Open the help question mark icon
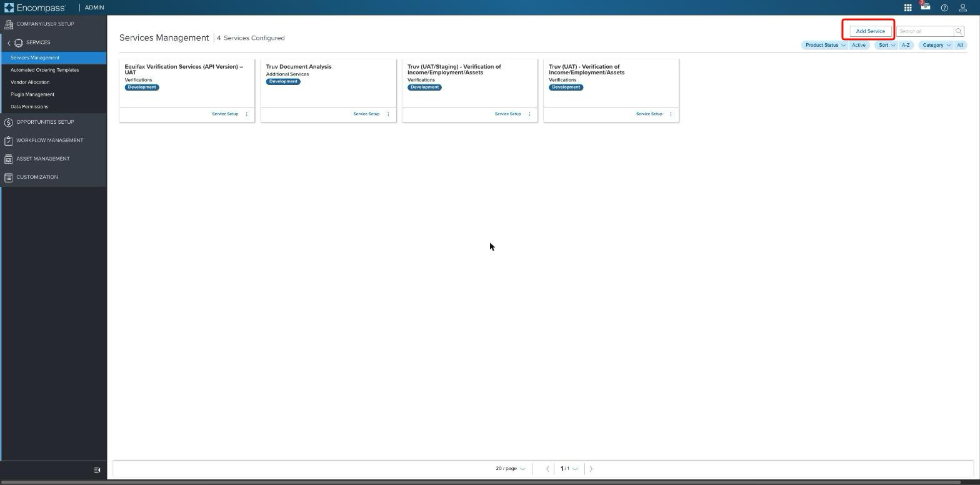This screenshot has width=980, height=485. click(944, 7)
